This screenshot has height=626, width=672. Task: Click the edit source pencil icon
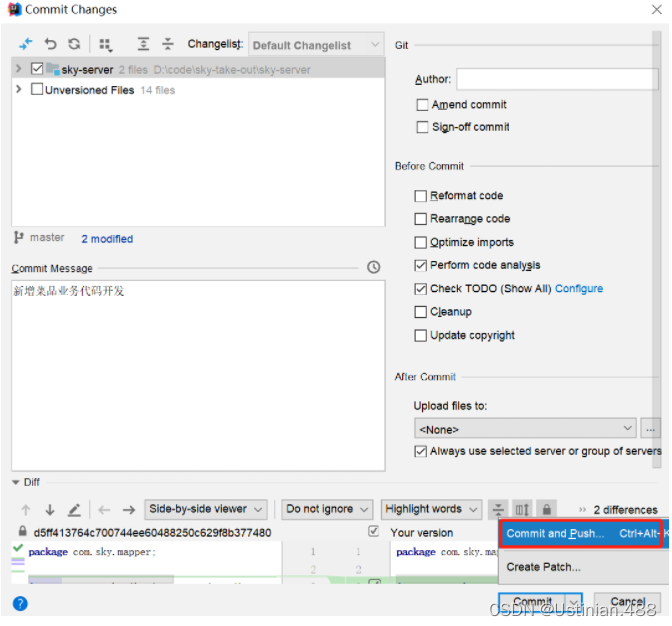pos(74,510)
